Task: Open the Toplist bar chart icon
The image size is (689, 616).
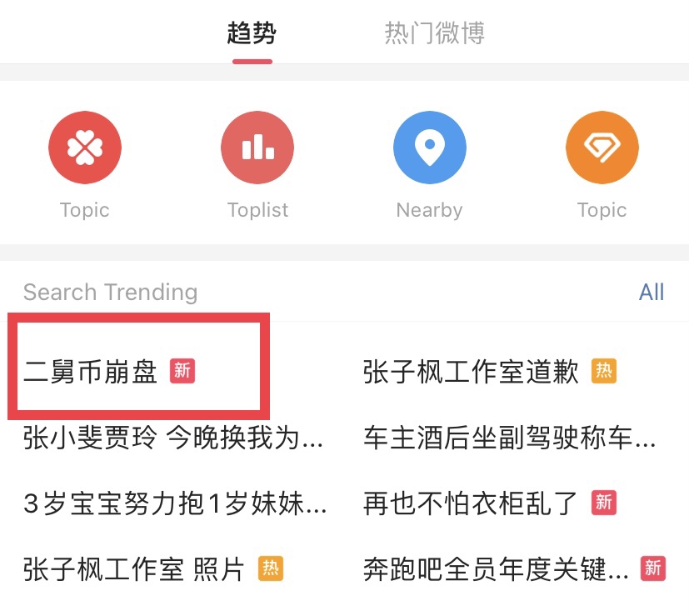Action: tap(257, 148)
